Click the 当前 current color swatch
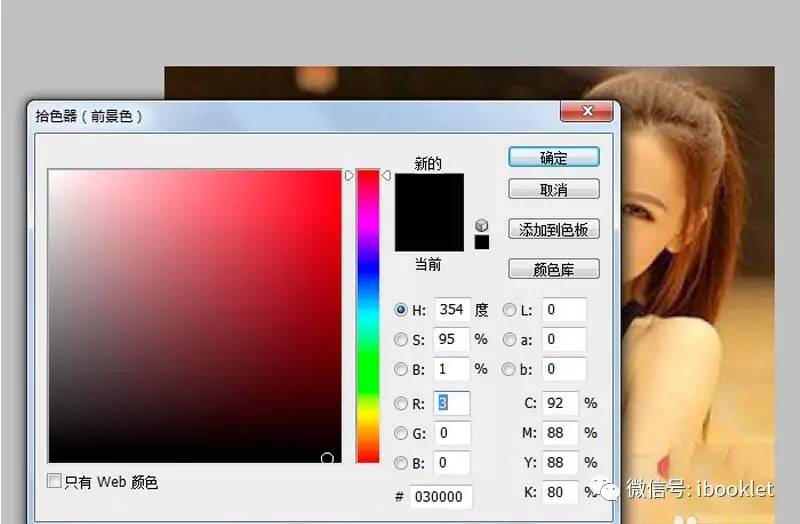Viewport: 800px width, 524px height. click(x=430, y=232)
